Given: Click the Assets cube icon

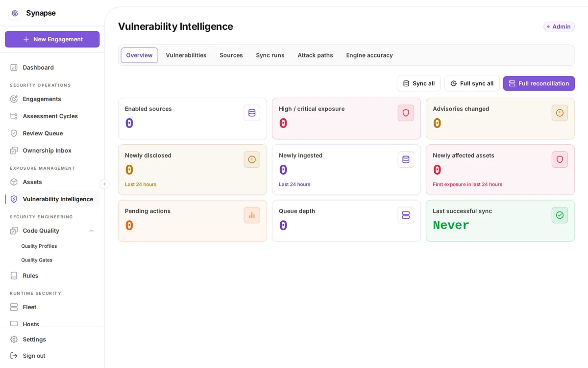Looking at the screenshot, I should (14, 182).
